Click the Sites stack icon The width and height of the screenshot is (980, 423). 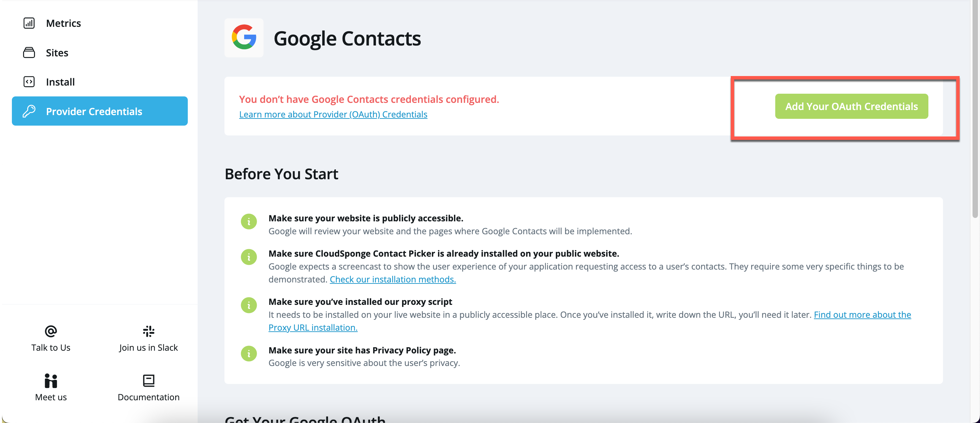pyautogui.click(x=29, y=53)
